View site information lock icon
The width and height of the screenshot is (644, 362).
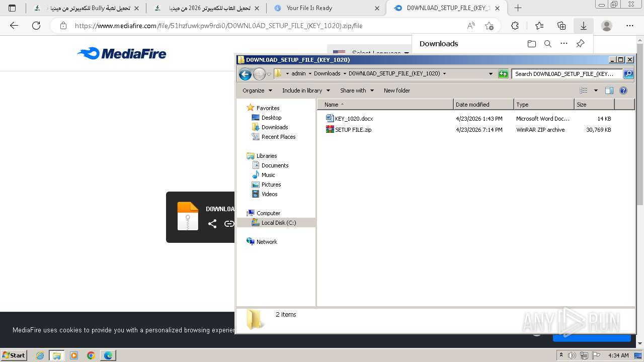tap(63, 26)
